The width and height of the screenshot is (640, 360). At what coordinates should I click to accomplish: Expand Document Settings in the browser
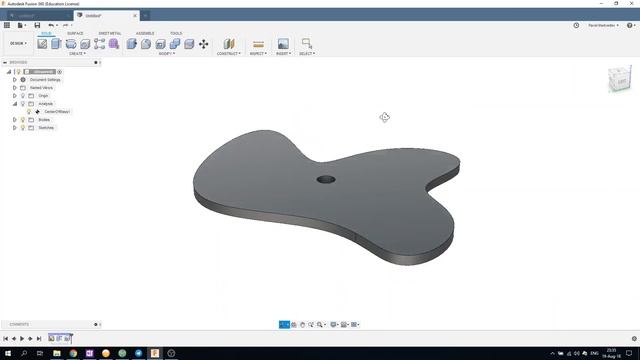point(15,80)
